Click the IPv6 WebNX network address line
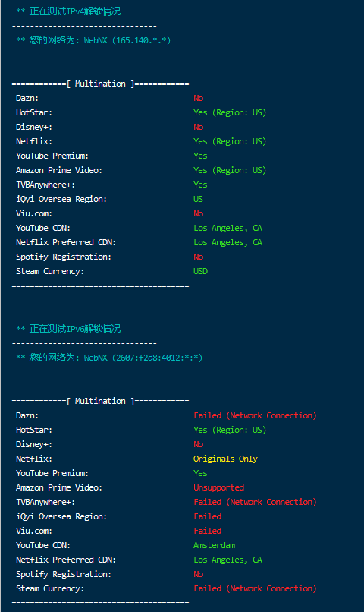This screenshot has height=612, width=364. [x=109, y=358]
